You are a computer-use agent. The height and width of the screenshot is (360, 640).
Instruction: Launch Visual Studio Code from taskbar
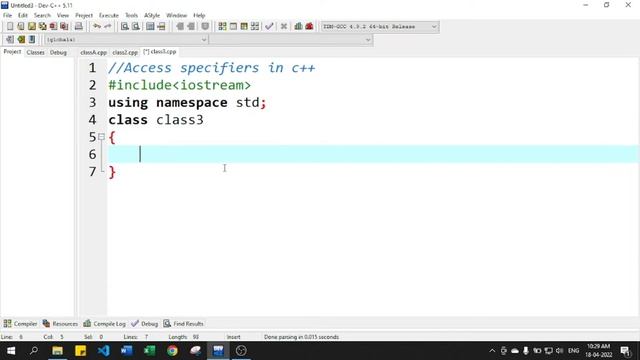pos(103,351)
